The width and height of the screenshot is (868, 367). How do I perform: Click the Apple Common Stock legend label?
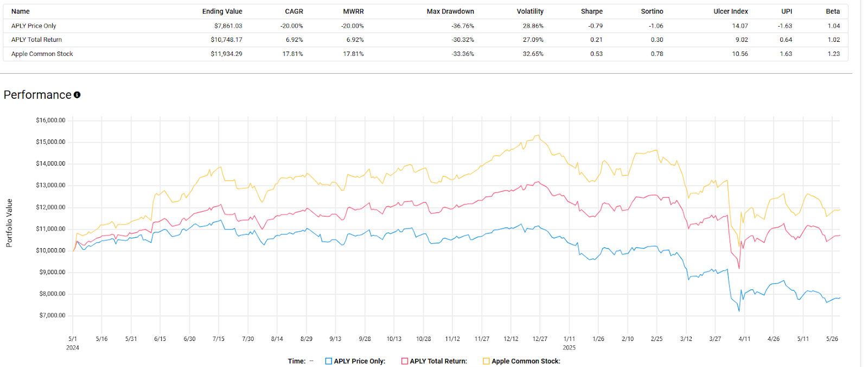tap(526, 361)
